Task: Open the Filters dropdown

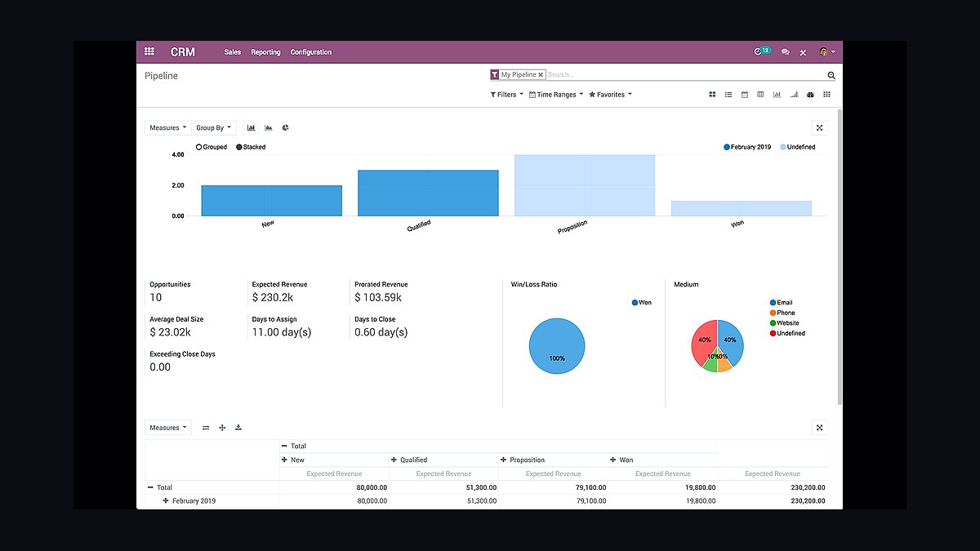Action: coord(507,95)
